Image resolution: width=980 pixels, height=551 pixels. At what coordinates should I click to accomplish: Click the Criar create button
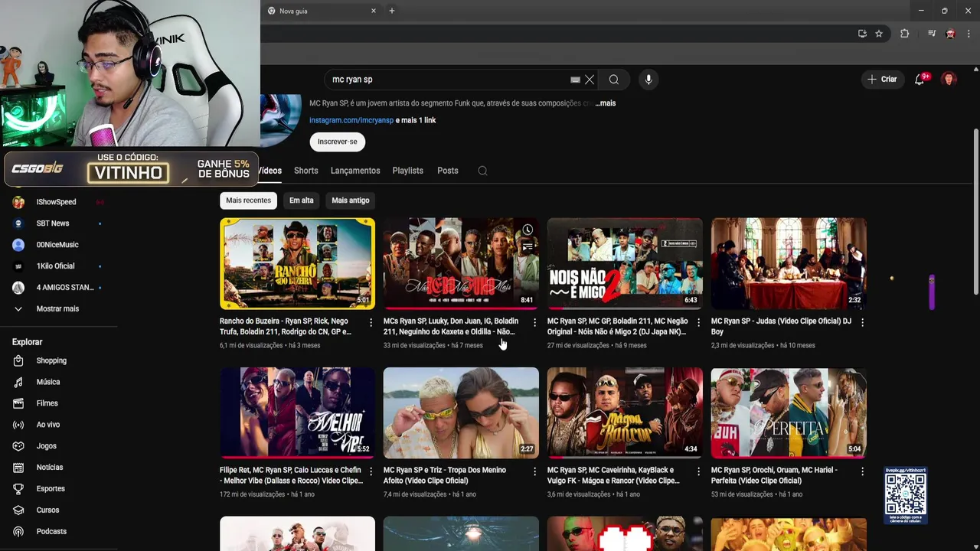click(882, 80)
